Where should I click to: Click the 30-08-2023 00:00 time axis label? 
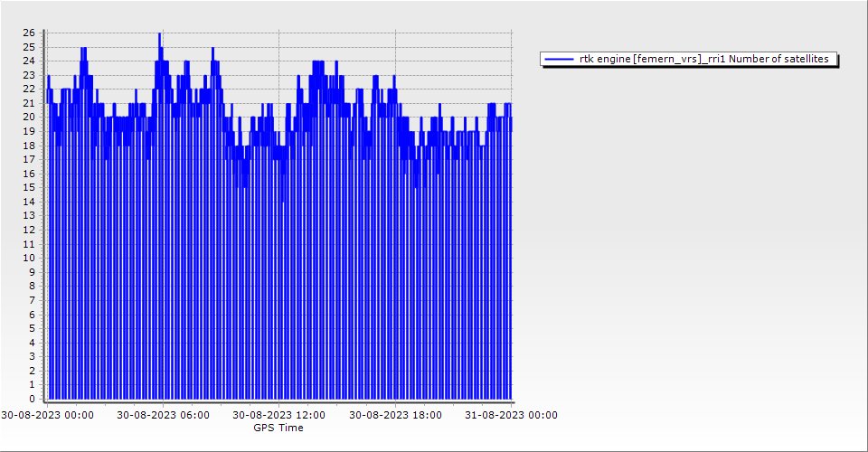point(47,415)
